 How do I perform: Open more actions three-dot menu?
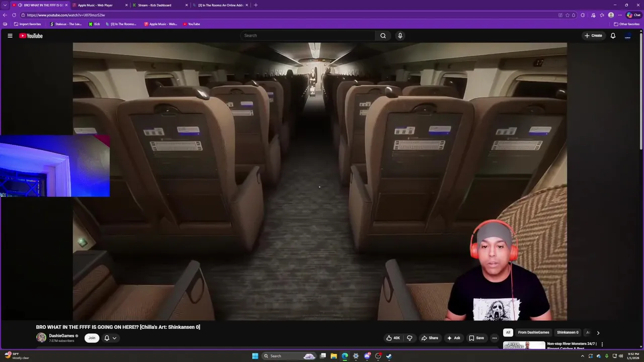tap(495, 338)
